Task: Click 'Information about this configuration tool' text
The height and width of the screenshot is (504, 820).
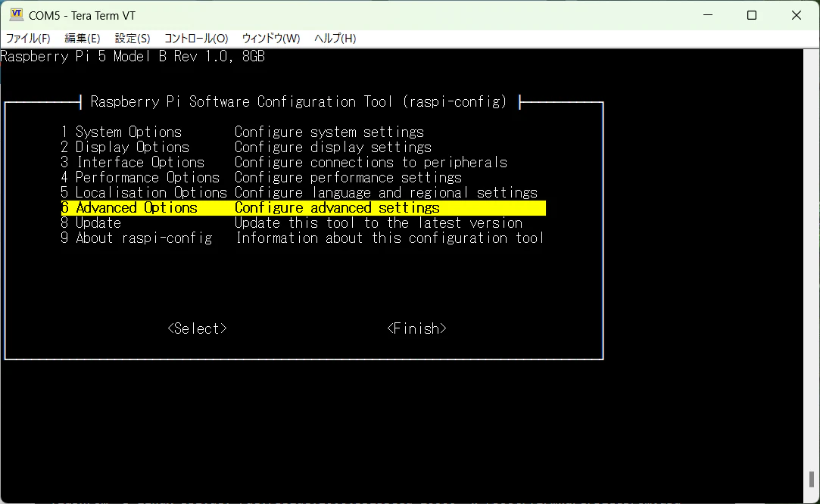Action: pos(390,238)
